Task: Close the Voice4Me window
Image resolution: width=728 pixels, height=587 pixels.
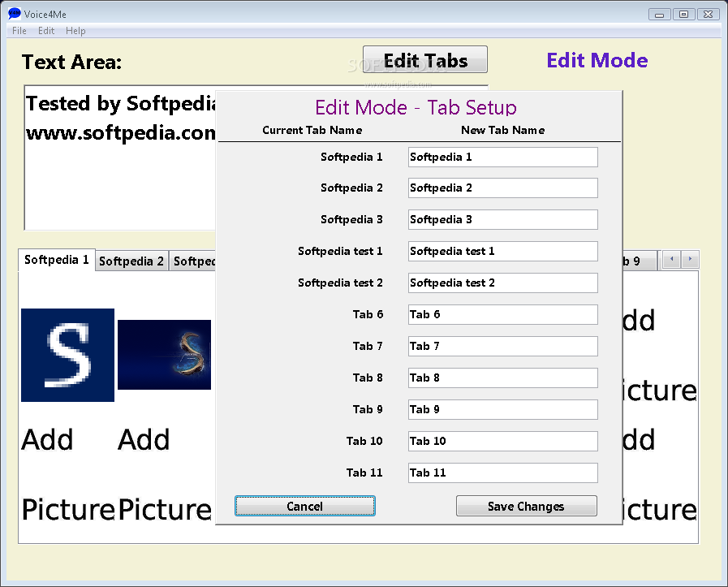Action: coord(708,15)
